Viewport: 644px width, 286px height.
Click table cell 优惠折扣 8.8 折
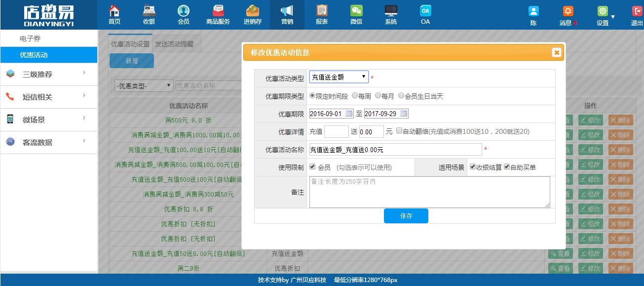(188, 209)
